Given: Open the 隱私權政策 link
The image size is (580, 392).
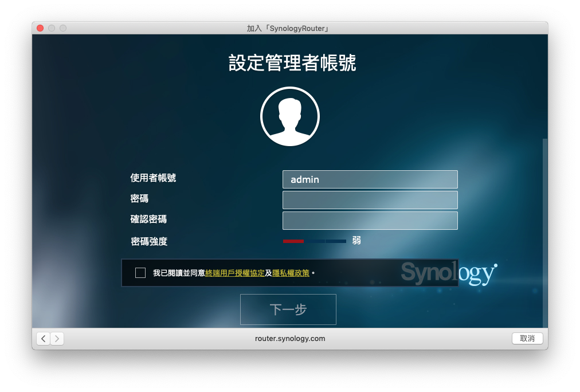Looking at the screenshot, I should click(291, 273).
